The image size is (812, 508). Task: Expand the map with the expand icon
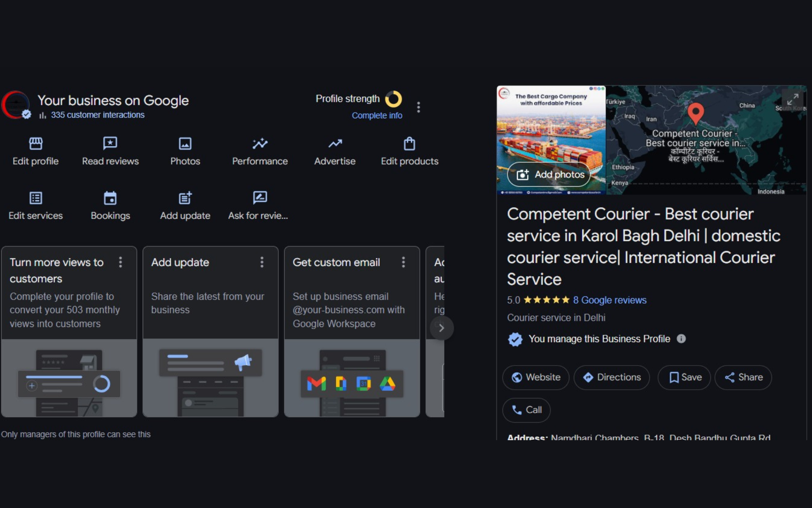click(793, 99)
